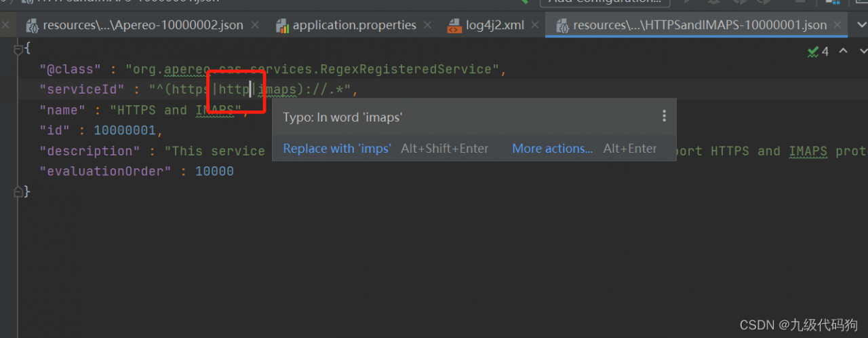Viewport: 868px width, 338px height.
Task: Click the Apereo-10000002.json tab file icon
Action: coord(31,26)
